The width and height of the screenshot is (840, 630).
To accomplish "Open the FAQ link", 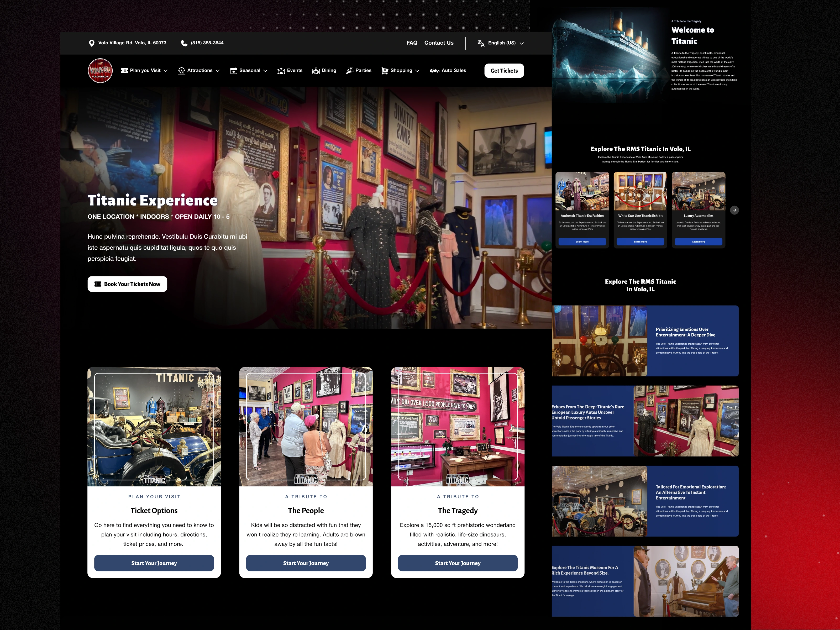I will tap(412, 43).
